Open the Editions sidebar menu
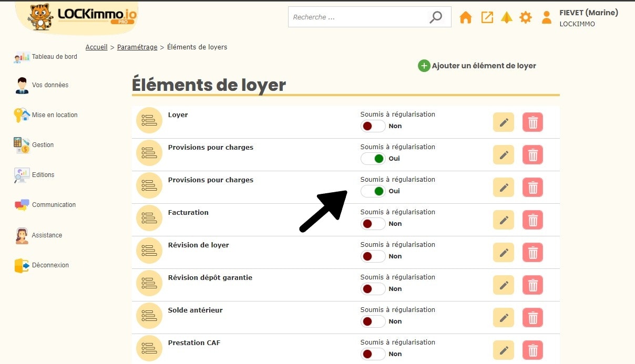 click(35, 175)
